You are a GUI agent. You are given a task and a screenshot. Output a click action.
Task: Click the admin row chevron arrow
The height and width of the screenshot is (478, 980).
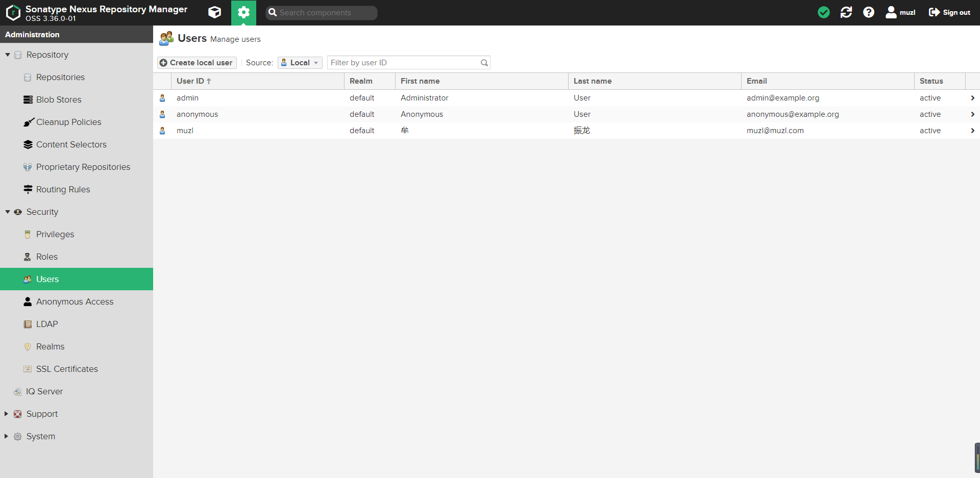click(x=972, y=98)
